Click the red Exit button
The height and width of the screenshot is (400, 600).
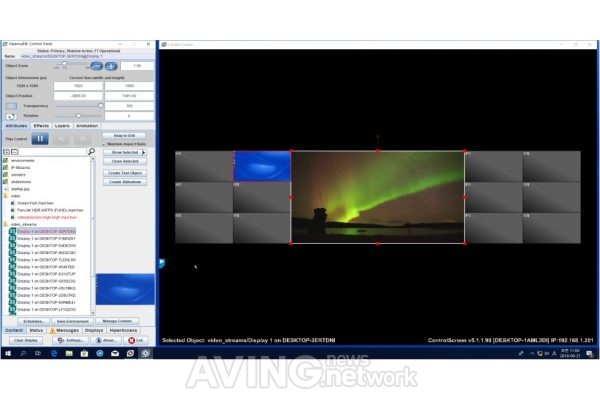(136, 340)
